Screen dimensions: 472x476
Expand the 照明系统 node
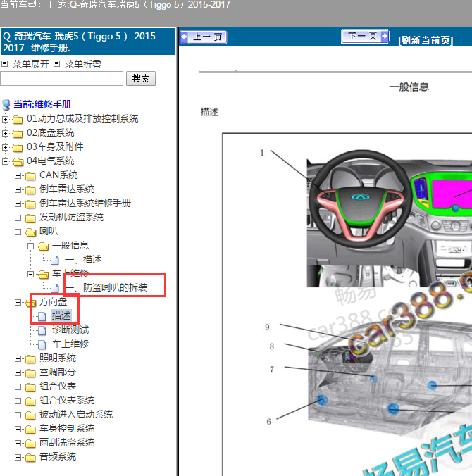click(x=18, y=359)
